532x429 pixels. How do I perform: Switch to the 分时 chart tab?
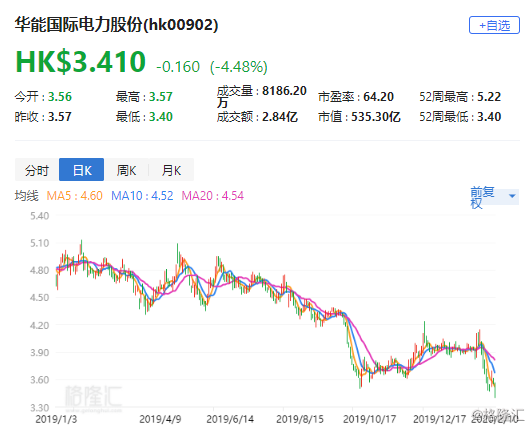click(37, 170)
